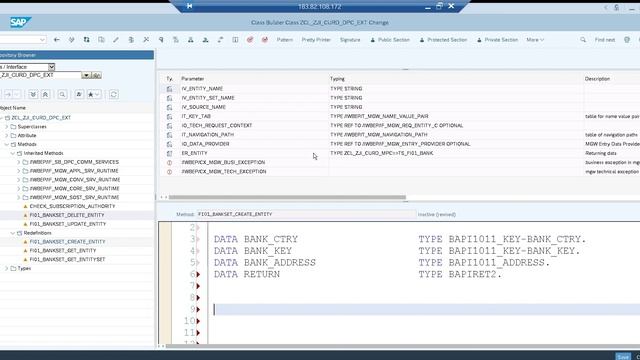
Task: Click the class name input field in repository browser
Action: (x=41, y=76)
